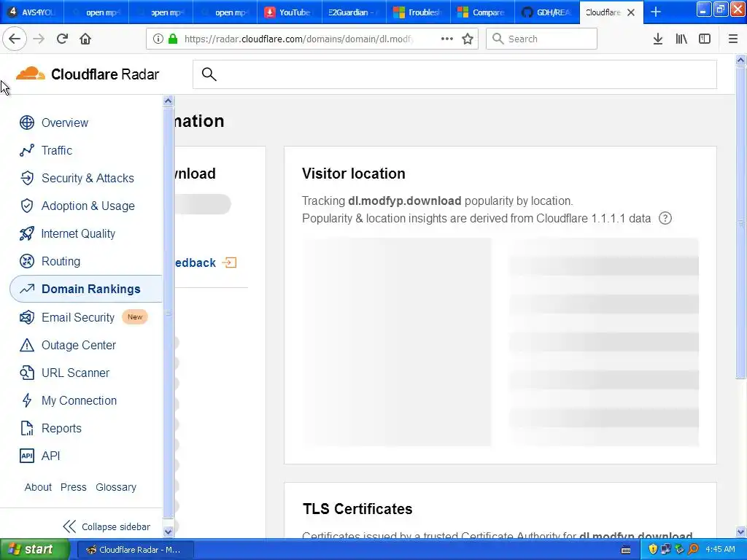Open the Glossary link in sidebar footer
Image resolution: width=747 pixels, height=560 pixels.
[116, 487]
